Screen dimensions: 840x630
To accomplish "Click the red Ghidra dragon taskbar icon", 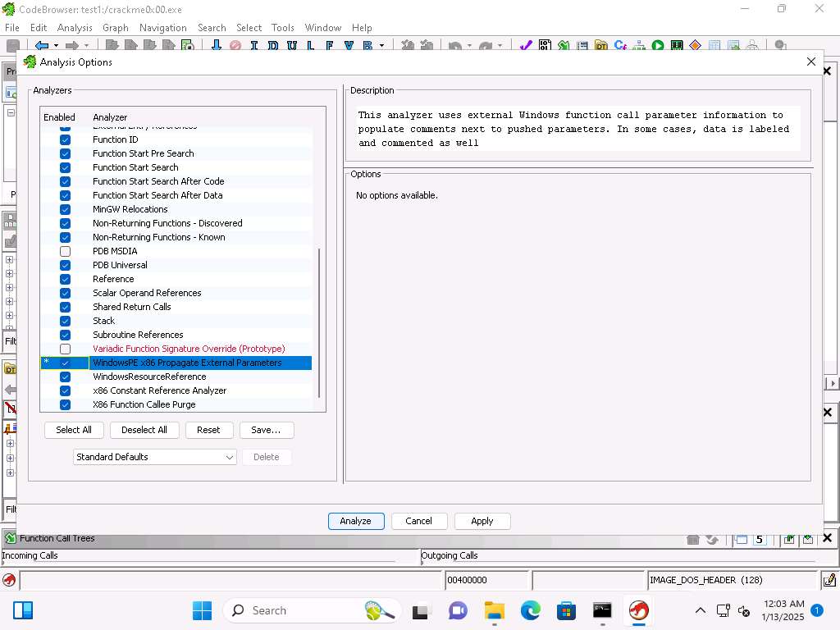I will (638, 610).
